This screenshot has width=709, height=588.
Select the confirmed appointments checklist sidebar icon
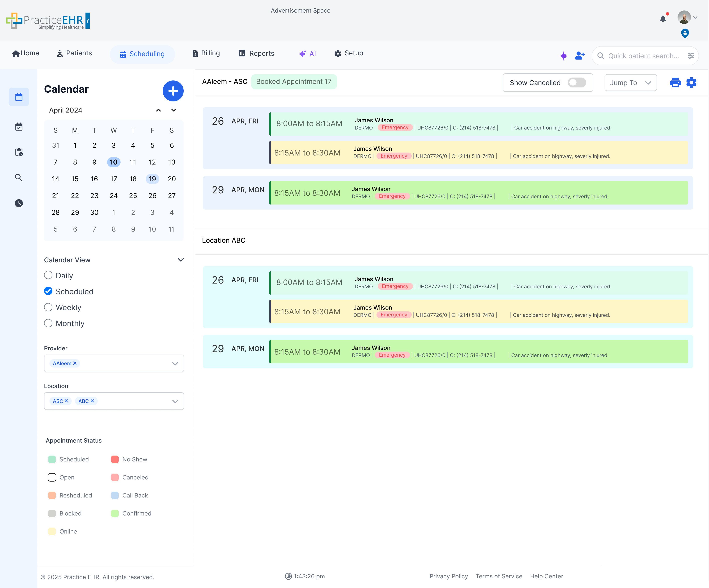(19, 127)
